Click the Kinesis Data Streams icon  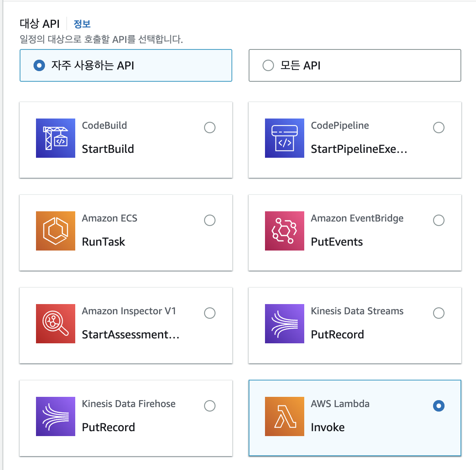pos(285,324)
